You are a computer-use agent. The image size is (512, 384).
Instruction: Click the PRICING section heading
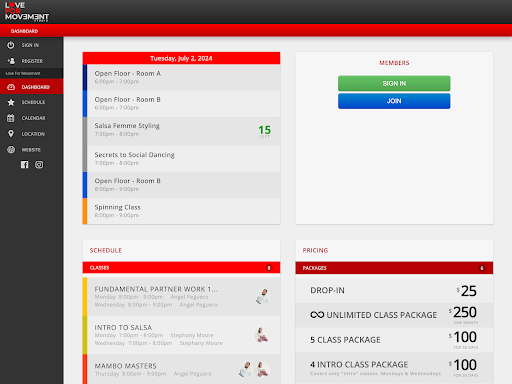pos(315,250)
